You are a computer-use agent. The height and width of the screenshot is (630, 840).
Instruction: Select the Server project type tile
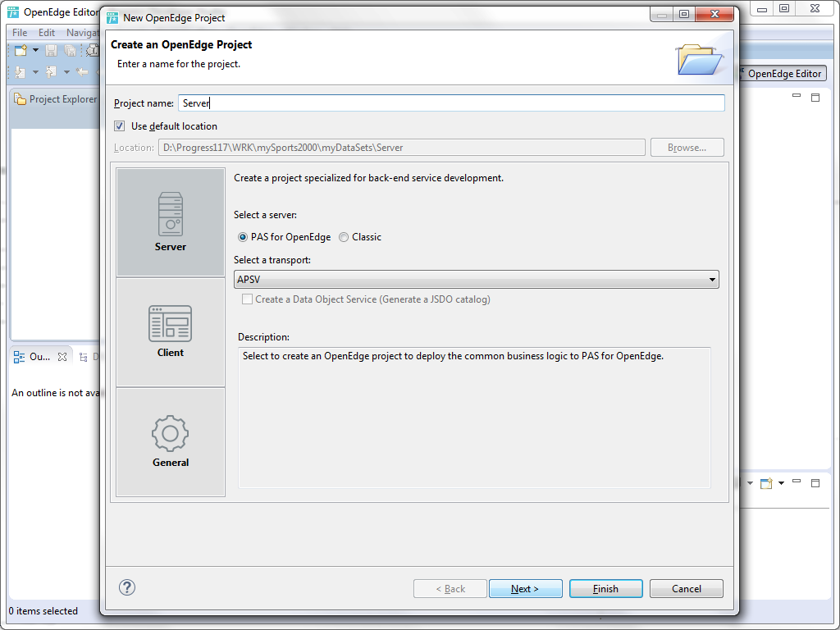pyautogui.click(x=171, y=221)
